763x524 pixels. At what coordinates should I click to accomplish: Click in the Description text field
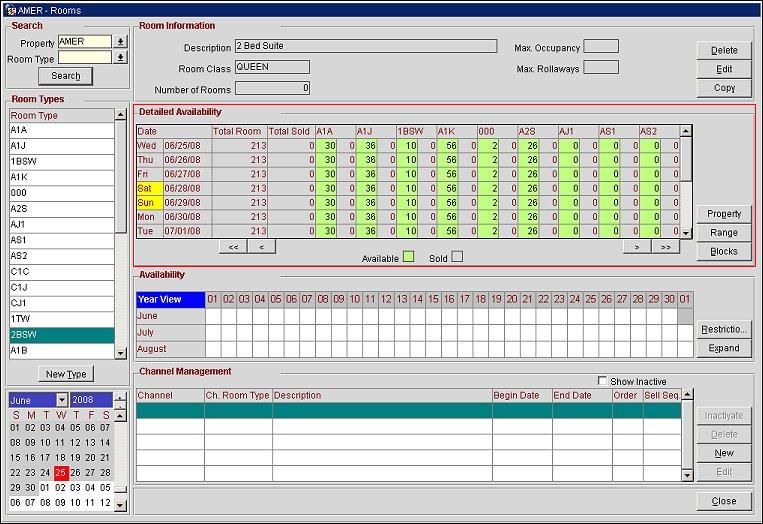(x=365, y=46)
